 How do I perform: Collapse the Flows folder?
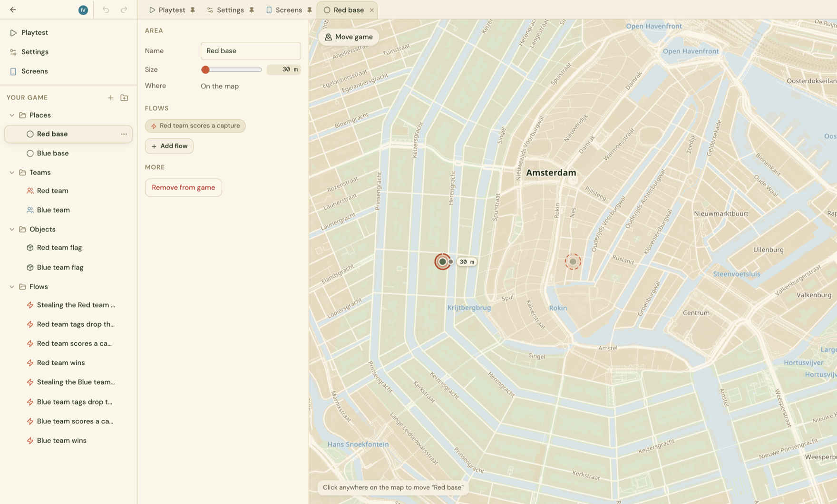tap(12, 287)
